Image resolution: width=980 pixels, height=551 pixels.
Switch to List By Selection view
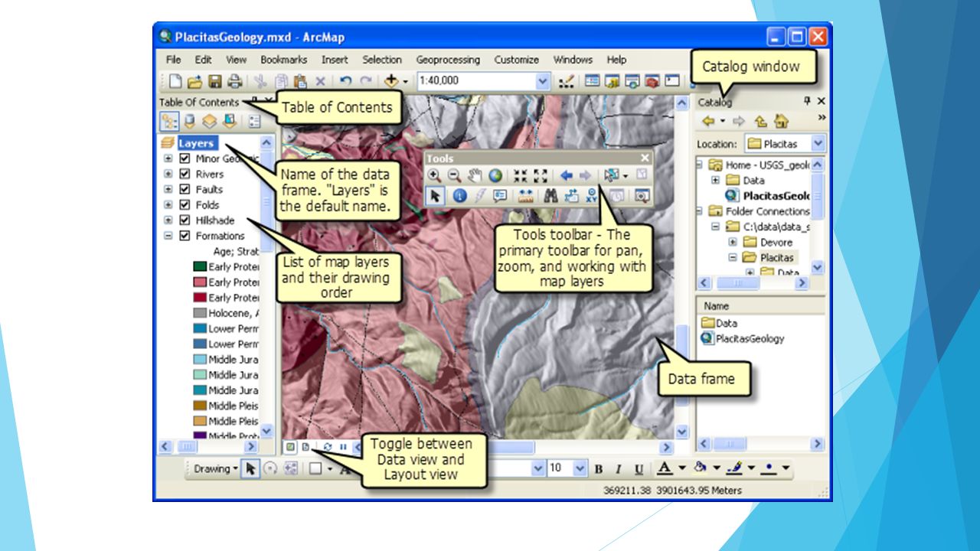pos(229,121)
